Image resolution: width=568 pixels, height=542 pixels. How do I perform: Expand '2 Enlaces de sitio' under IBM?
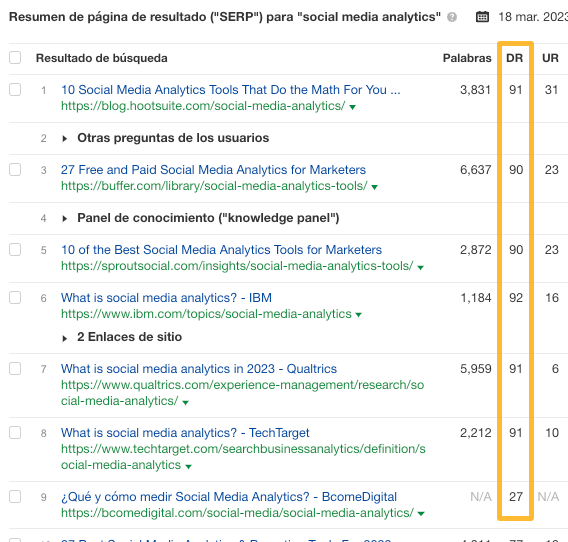pyautogui.click(x=64, y=338)
